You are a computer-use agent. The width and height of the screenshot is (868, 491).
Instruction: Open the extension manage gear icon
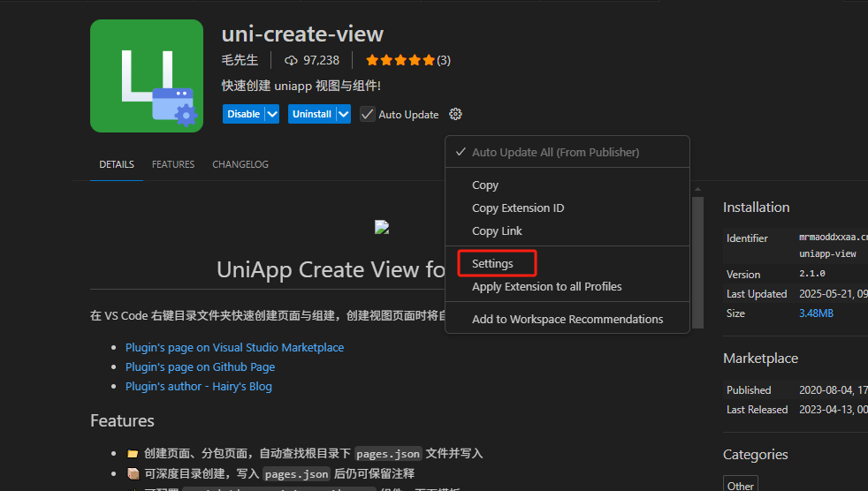pos(455,114)
